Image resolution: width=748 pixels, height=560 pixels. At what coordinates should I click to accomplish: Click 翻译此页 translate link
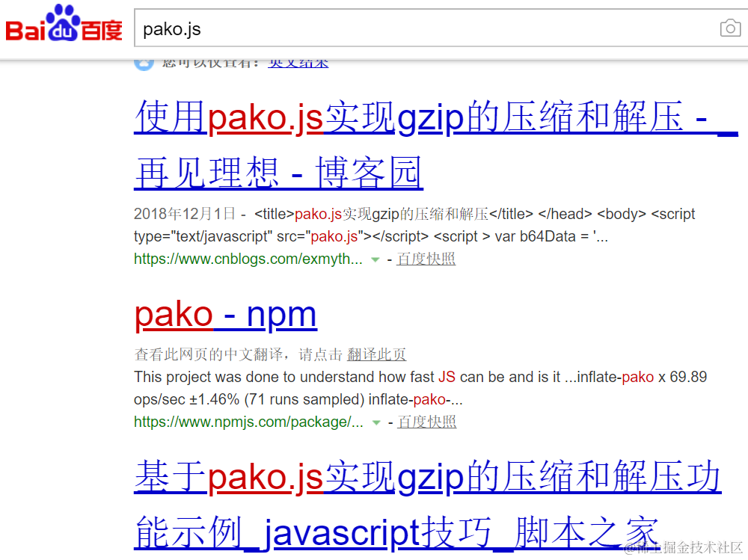tap(376, 354)
